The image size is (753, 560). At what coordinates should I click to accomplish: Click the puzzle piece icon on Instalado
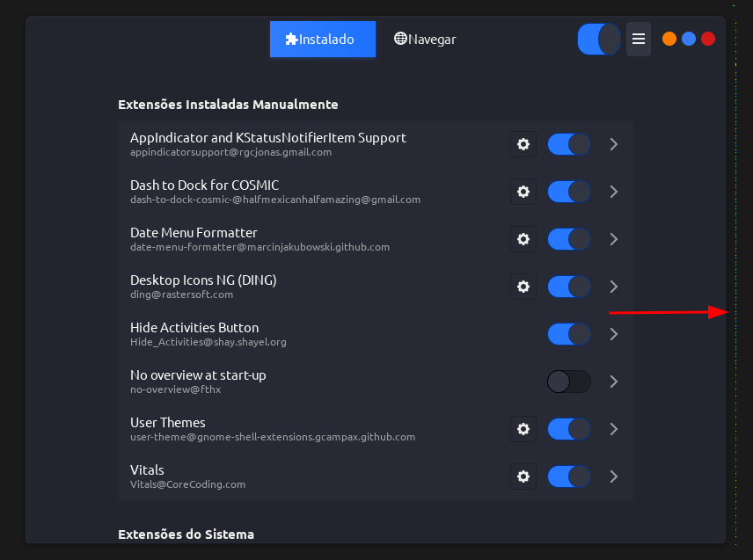pyautogui.click(x=290, y=39)
